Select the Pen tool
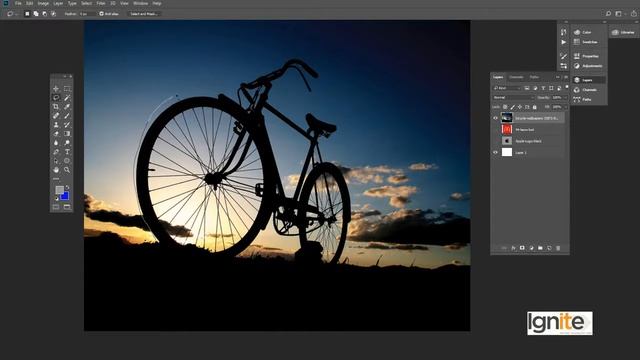Screen dimensions: 640x360 tap(56, 152)
